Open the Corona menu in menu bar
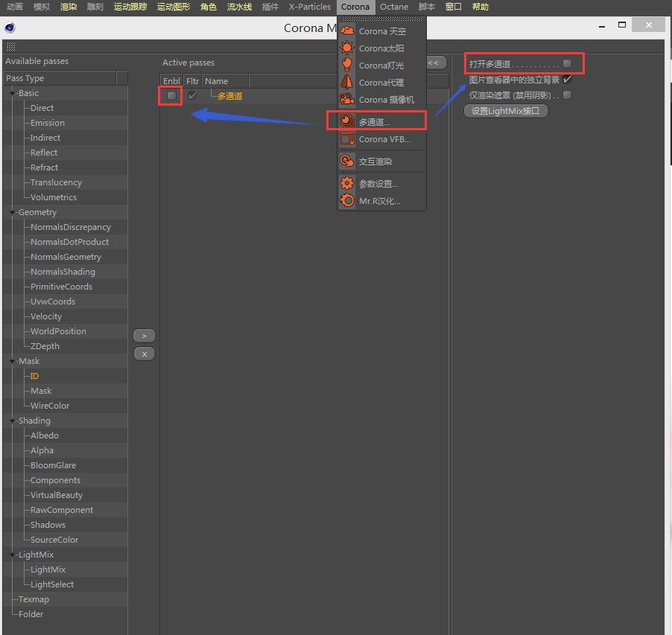The height and width of the screenshot is (635, 672). [355, 7]
